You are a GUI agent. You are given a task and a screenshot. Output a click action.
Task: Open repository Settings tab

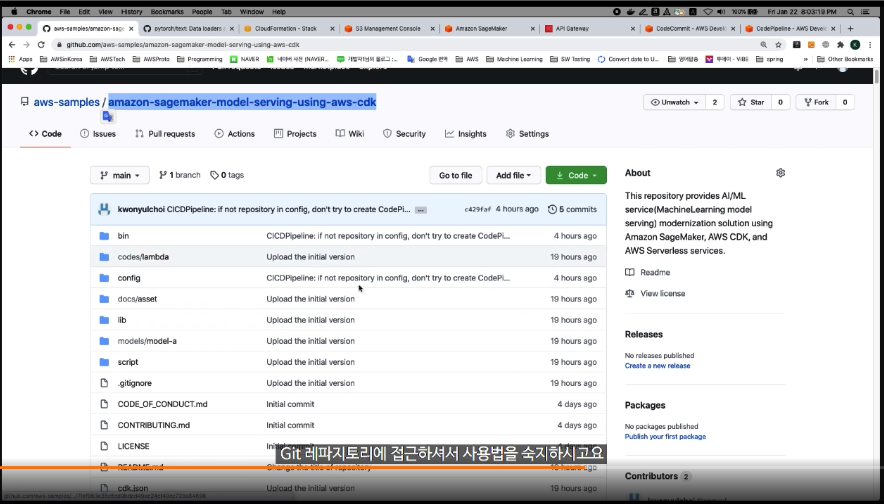coord(527,134)
